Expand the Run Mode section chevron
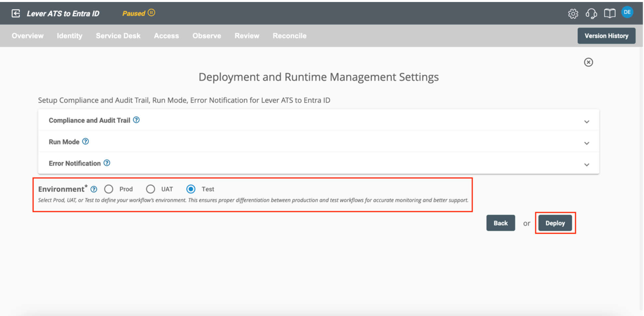 coord(586,143)
